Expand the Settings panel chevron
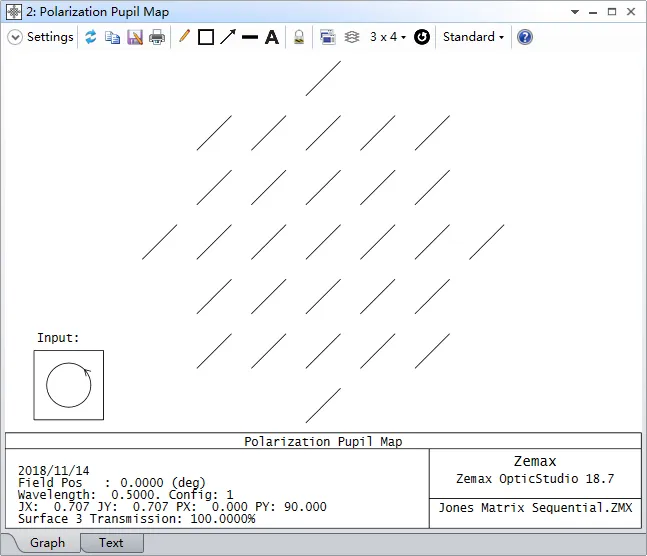The image size is (647, 556). click(x=15, y=37)
